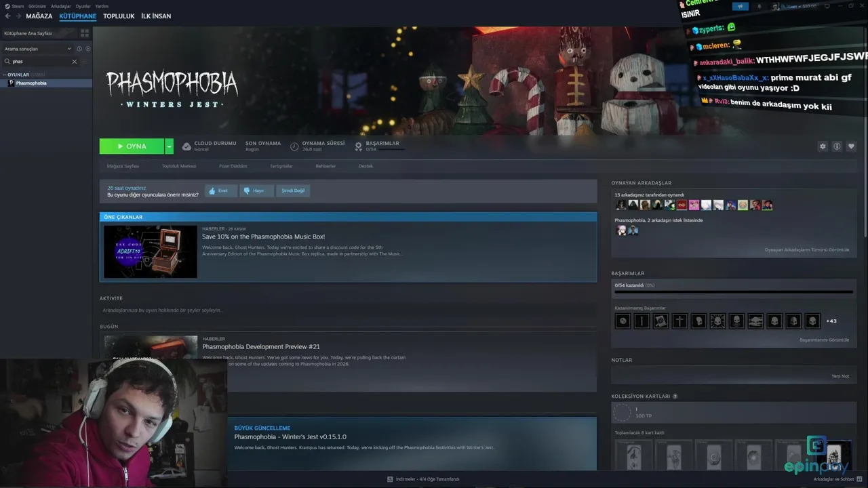Open the Music Box news thumbnail
Viewport: 868px width, 488px height.
pos(151,251)
